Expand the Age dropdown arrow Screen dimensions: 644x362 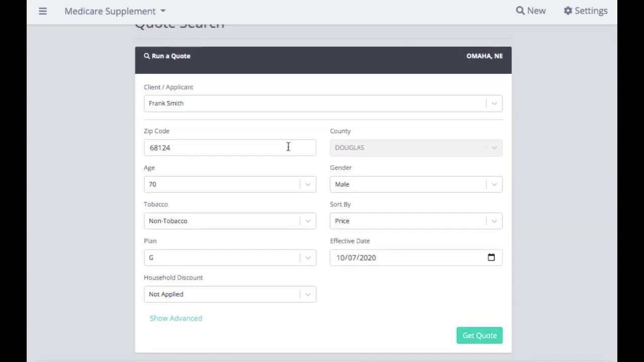pyautogui.click(x=308, y=184)
